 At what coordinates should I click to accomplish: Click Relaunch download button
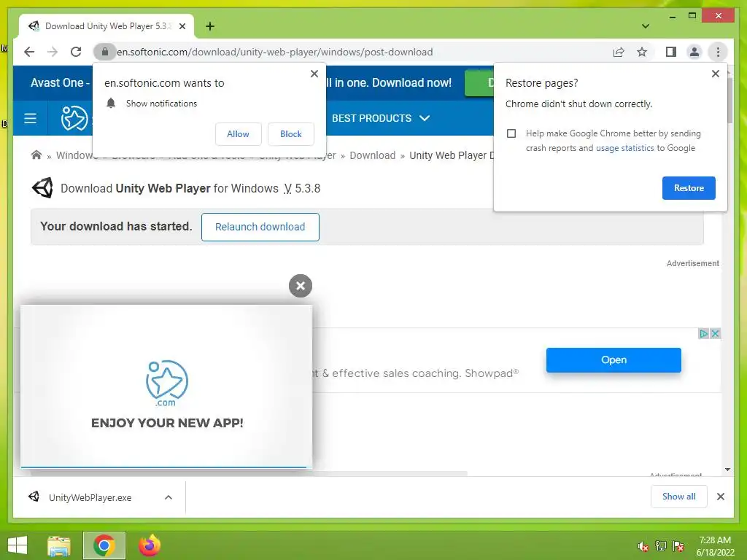coord(260,227)
